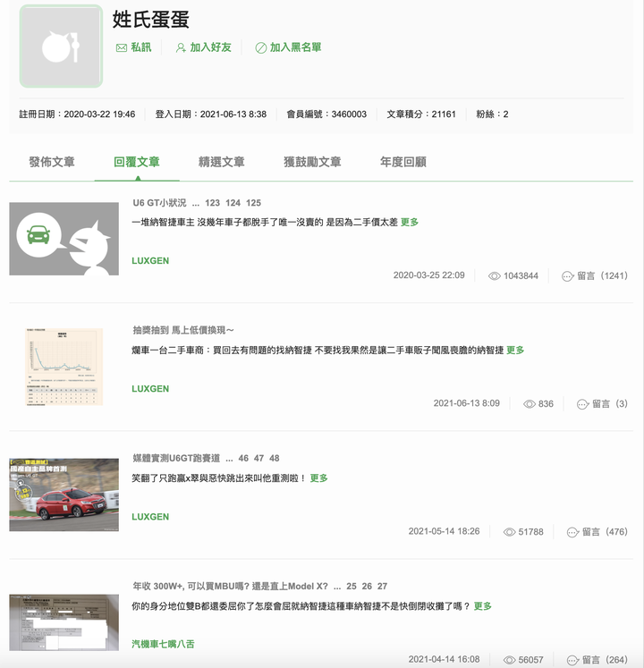This screenshot has width=644, height=668.
Task: Open 留言 (264) comments
Action: click(x=605, y=660)
